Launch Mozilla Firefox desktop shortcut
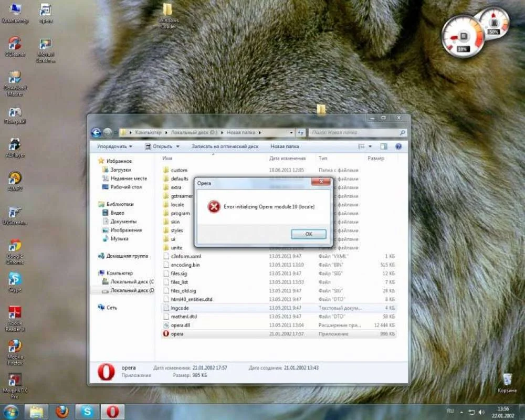 [x=15, y=352]
